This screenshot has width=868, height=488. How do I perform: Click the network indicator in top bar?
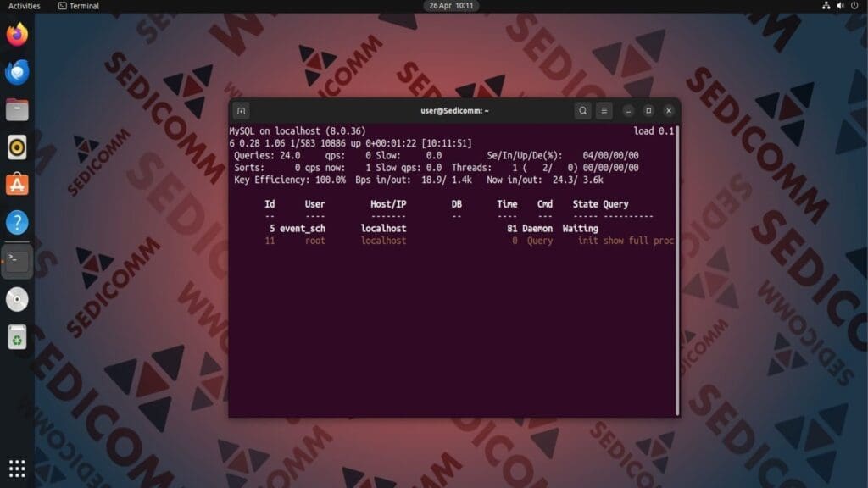point(825,6)
